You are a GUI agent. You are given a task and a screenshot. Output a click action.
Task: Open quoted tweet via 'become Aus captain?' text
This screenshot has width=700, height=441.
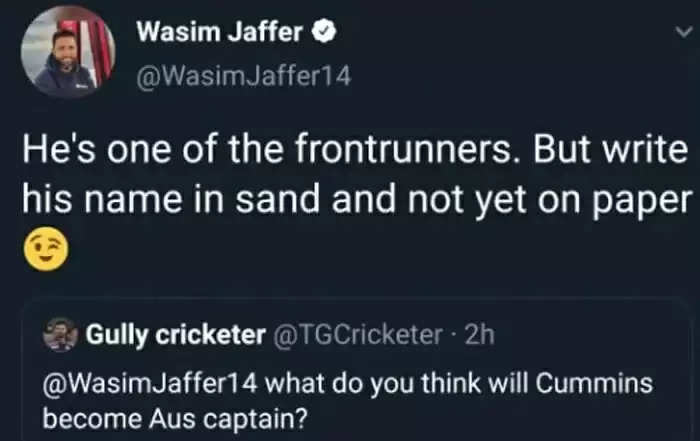click(x=175, y=419)
